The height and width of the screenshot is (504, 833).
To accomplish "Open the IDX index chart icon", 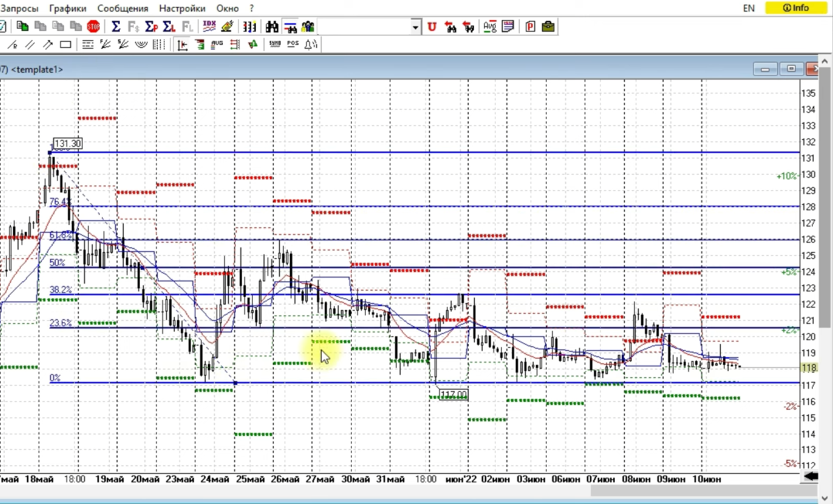I will 209,27.
